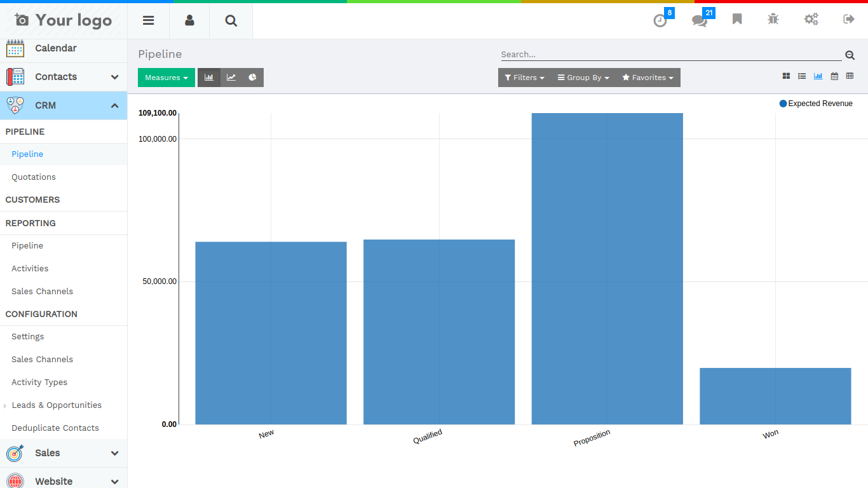Viewport: 868px width, 488px height.
Task: Click the 100,000.00 axis label
Action: (158, 139)
